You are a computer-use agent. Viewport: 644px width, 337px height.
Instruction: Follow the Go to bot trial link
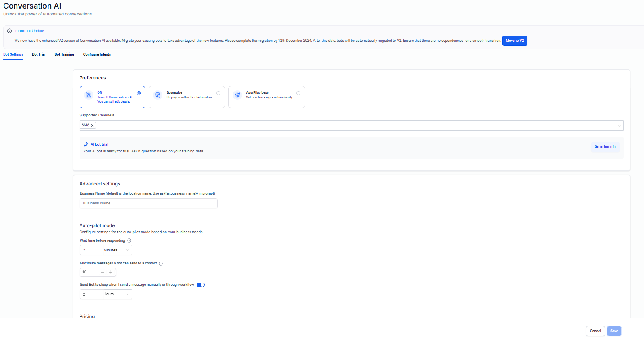(605, 147)
